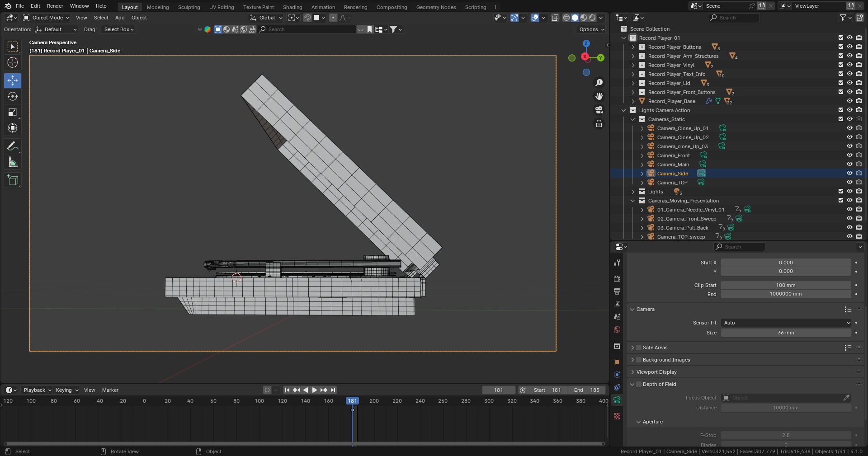Viewport: 868px width, 456px height.
Task: Exclude the Lights collection via checkbox
Action: [841, 191]
